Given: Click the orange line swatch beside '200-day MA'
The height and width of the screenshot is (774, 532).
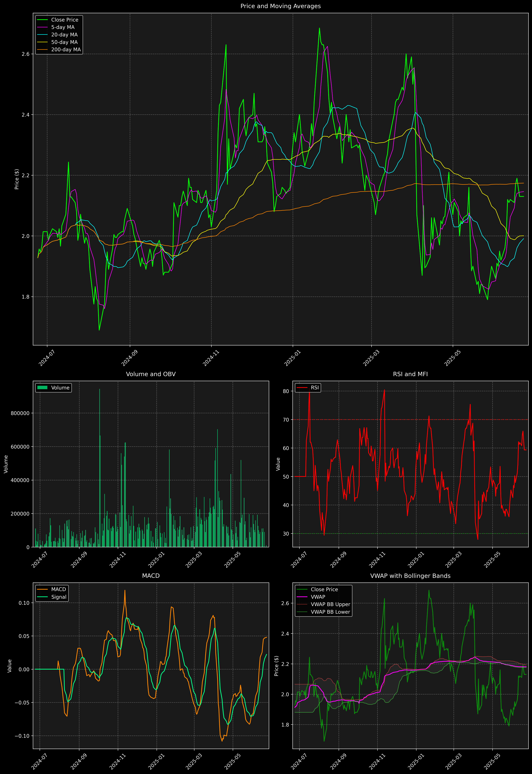Looking at the screenshot, I should (42, 50).
